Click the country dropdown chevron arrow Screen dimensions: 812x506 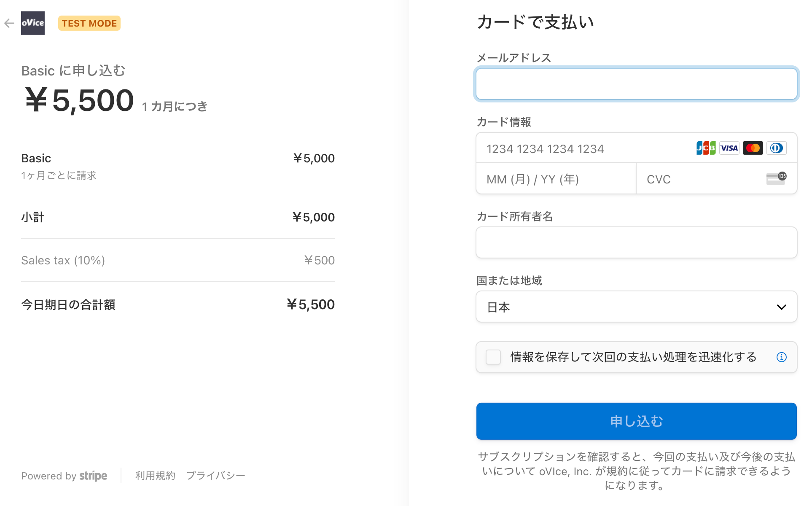pos(781,307)
